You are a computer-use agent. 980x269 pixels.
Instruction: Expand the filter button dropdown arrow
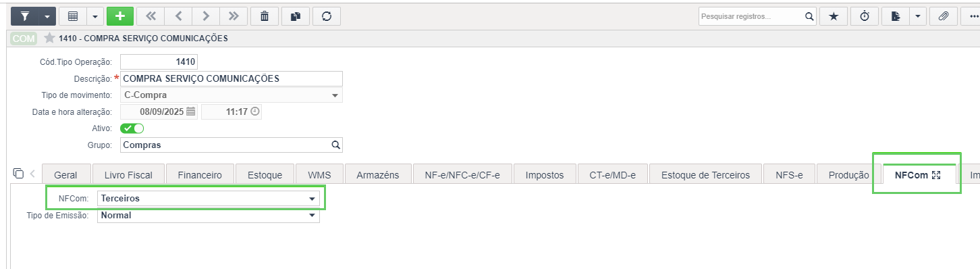click(47, 16)
